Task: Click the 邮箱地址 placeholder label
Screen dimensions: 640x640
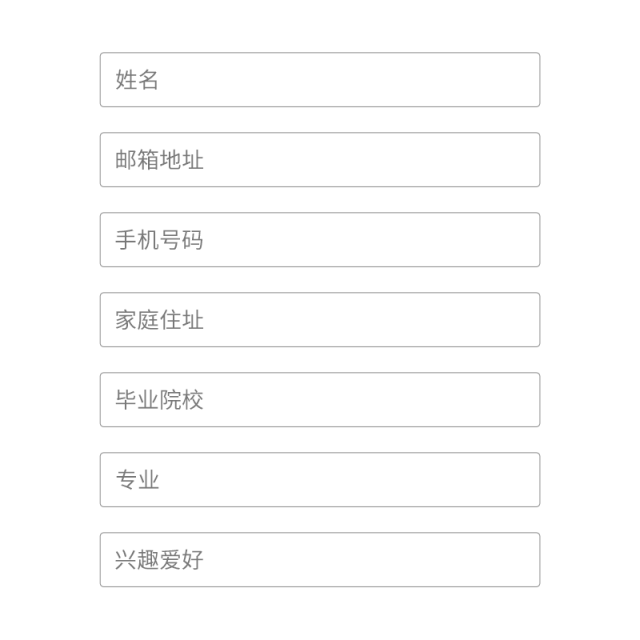Action: coord(159,160)
